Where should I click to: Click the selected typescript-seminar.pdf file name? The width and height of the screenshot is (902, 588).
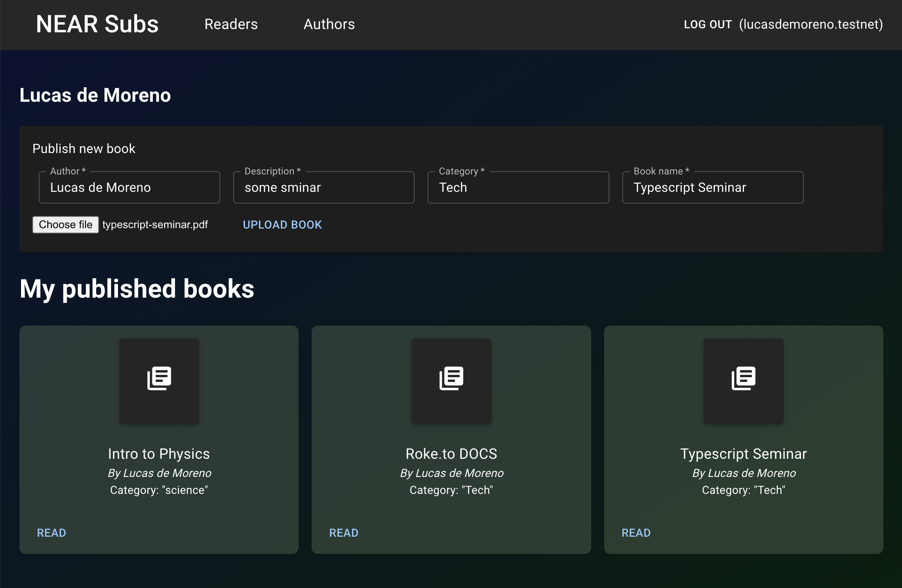coord(155,225)
